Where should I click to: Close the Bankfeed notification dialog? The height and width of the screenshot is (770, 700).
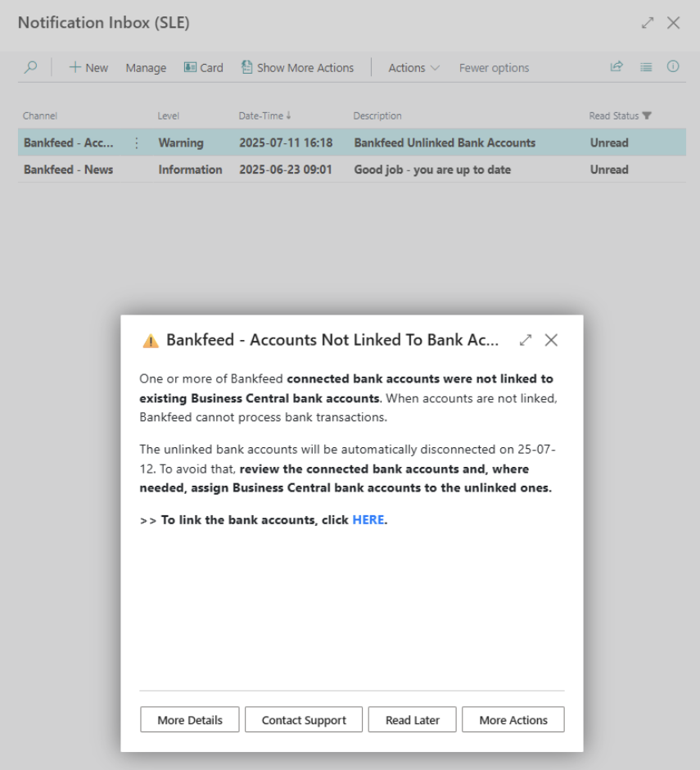551,340
